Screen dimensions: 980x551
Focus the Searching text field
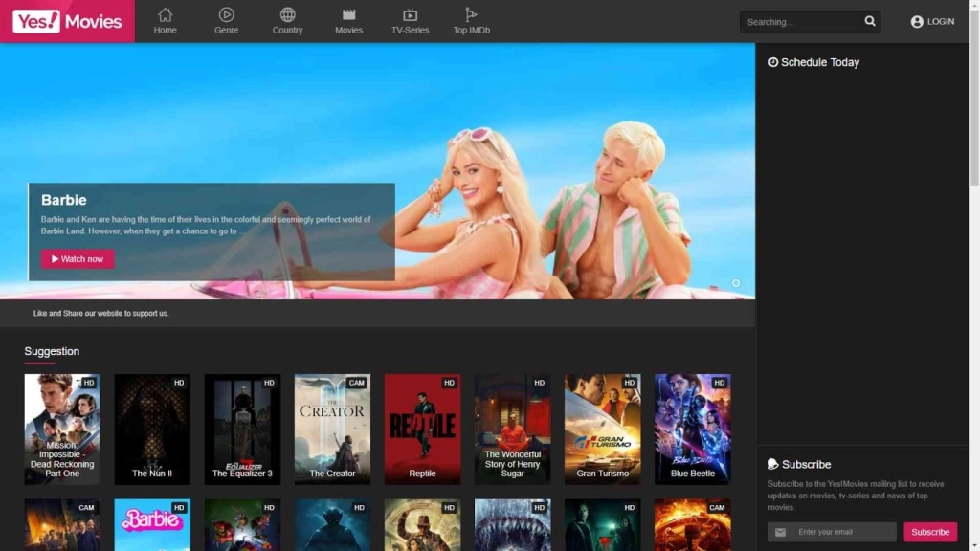(799, 21)
